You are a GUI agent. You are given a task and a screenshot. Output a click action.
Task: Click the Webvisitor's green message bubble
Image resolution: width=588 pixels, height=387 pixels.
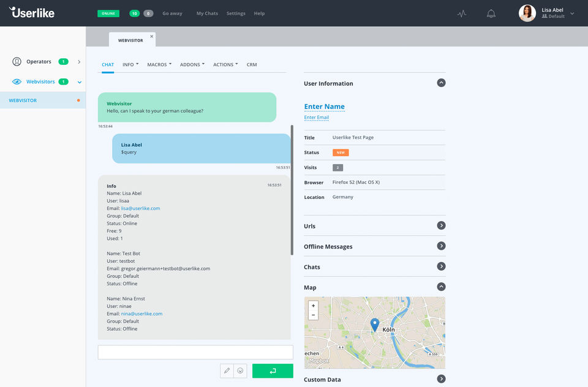pos(187,107)
